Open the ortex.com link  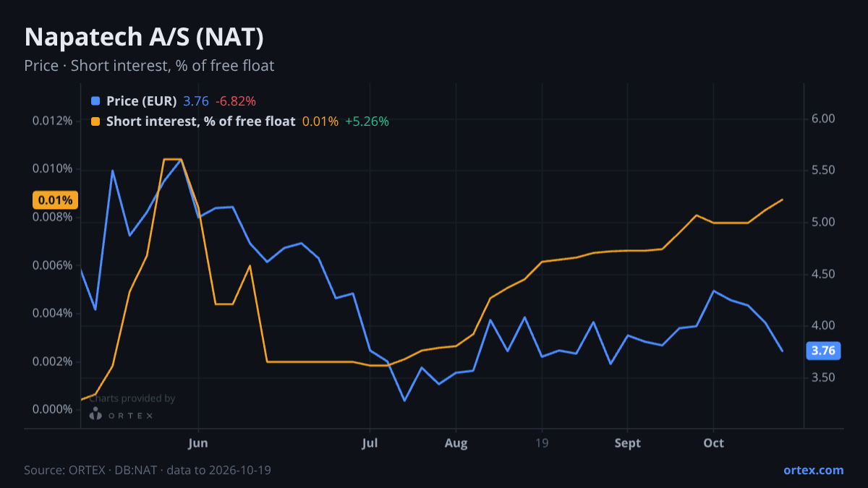(x=813, y=470)
